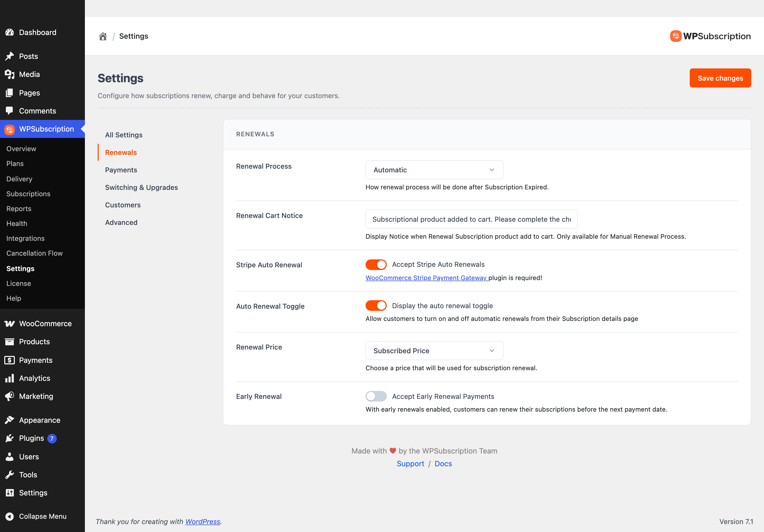Select the All Settings tab
The height and width of the screenshot is (532, 764).
[124, 135]
